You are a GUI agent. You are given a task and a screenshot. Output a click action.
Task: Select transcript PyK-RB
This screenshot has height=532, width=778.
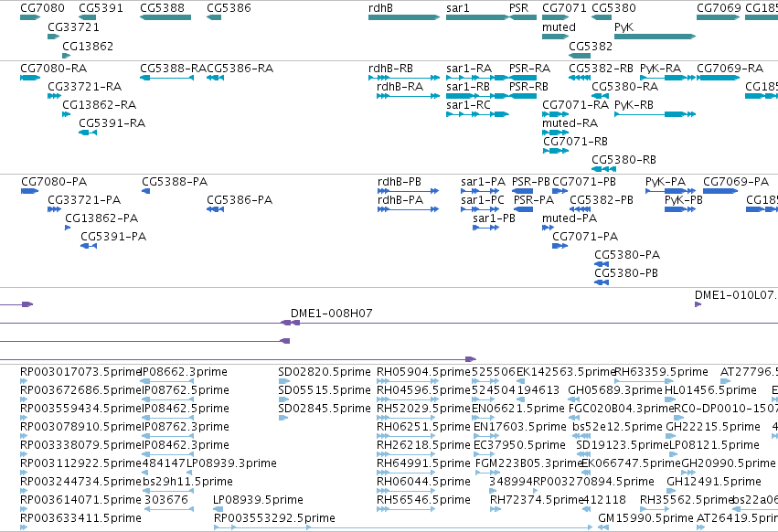[634, 105]
